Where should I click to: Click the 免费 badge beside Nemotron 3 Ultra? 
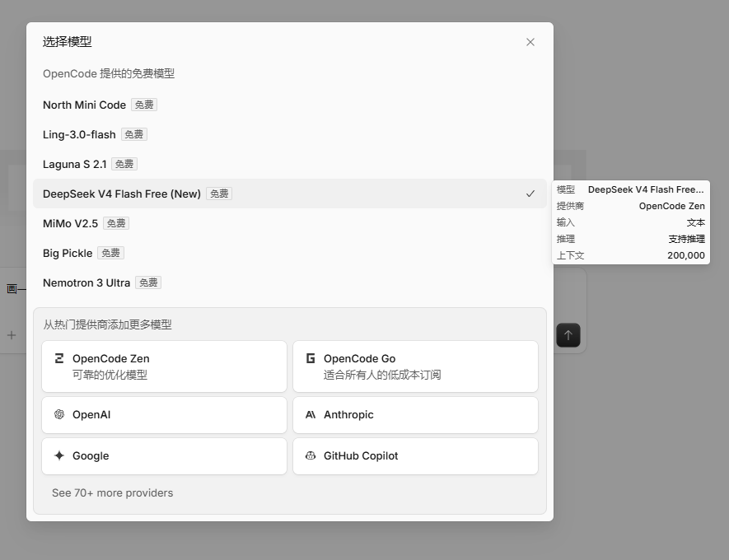[148, 282]
